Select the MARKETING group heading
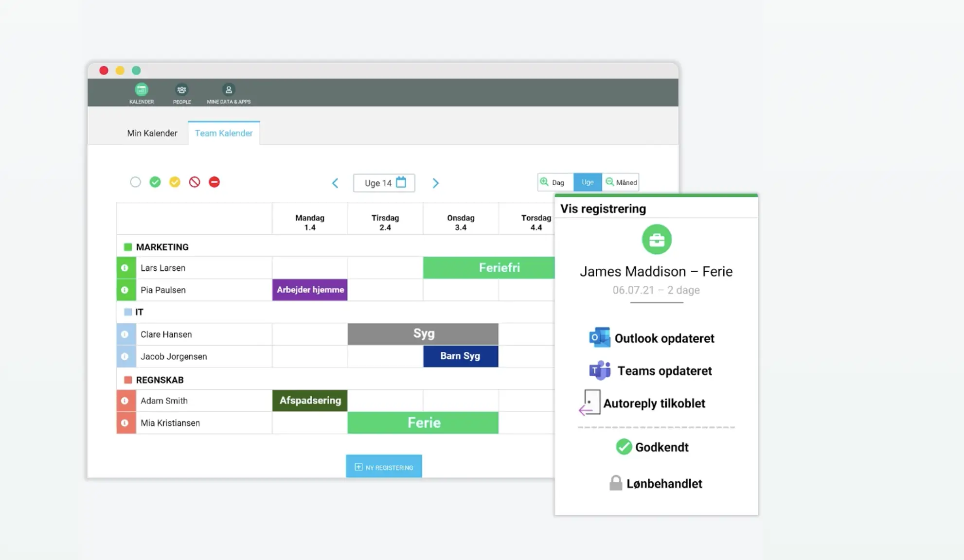 click(x=162, y=247)
